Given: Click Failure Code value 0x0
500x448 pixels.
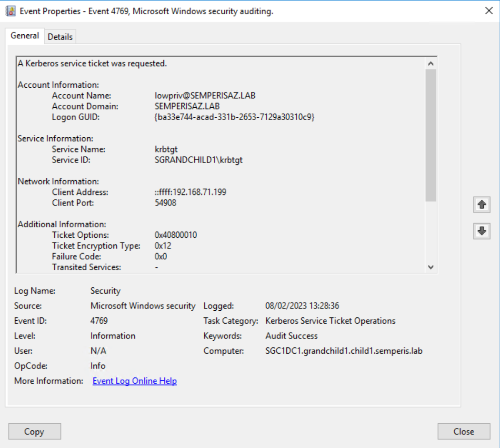Looking at the screenshot, I should coord(161,256).
